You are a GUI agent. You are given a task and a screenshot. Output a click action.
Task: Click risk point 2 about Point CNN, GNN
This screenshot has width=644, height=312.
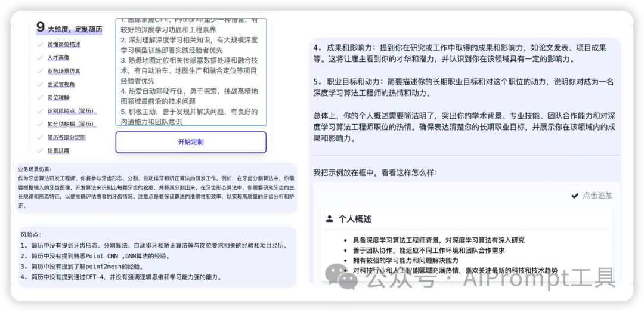point(95,256)
